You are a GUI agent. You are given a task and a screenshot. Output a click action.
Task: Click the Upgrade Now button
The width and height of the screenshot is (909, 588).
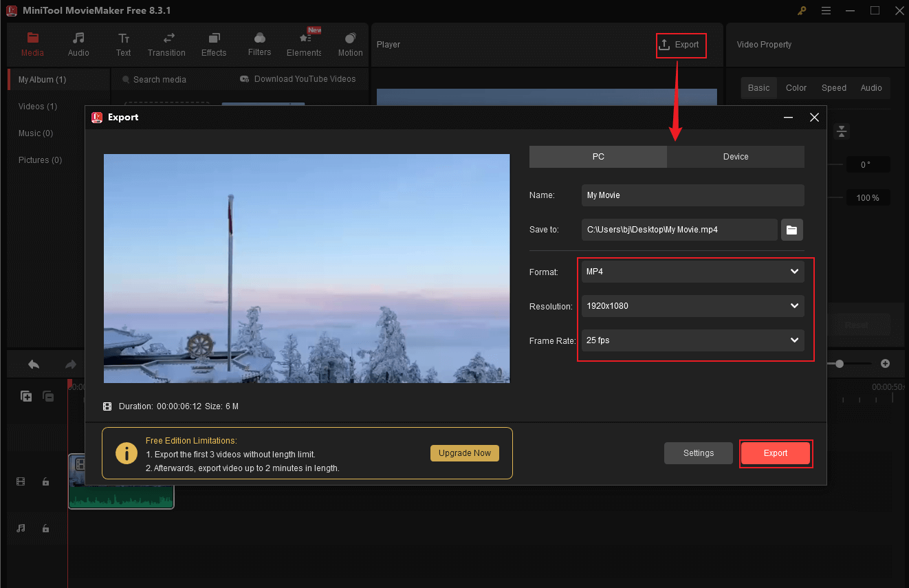464,453
